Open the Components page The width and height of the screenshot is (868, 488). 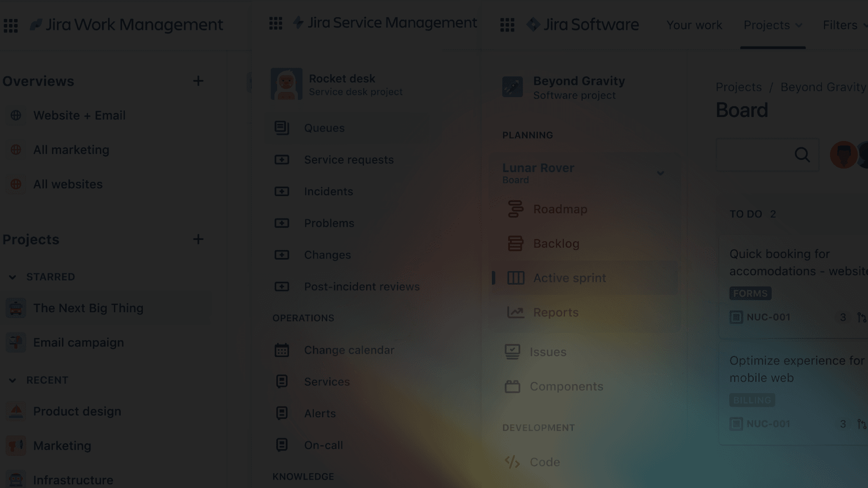click(x=566, y=386)
